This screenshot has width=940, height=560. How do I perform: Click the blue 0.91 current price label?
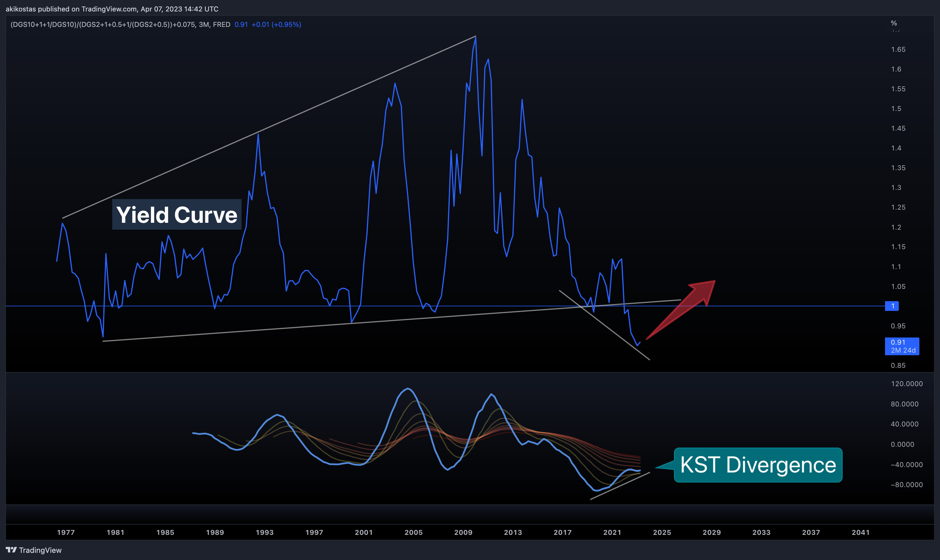point(902,346)
